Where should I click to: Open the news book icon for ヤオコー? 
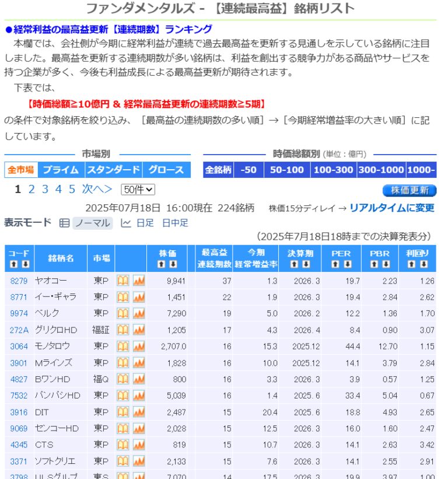click(x=123, y=281)
